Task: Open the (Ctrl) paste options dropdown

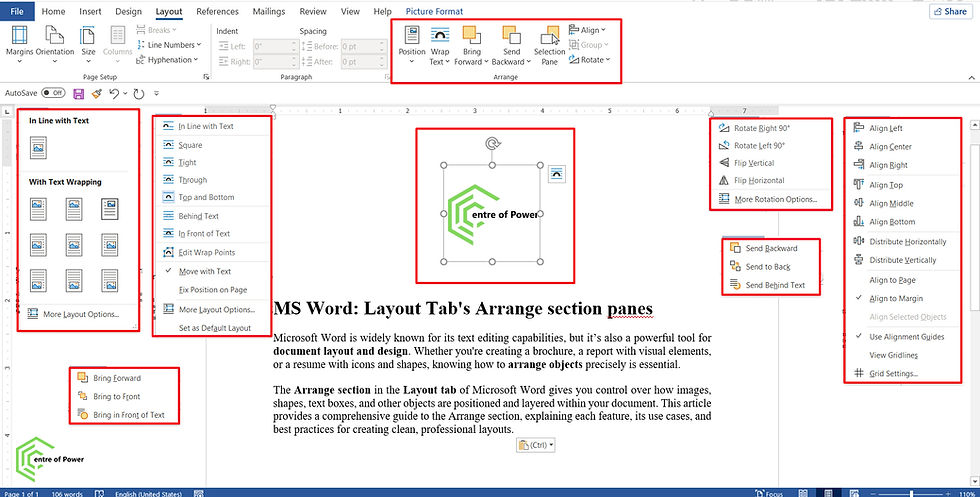Action: tap(536, 445)
